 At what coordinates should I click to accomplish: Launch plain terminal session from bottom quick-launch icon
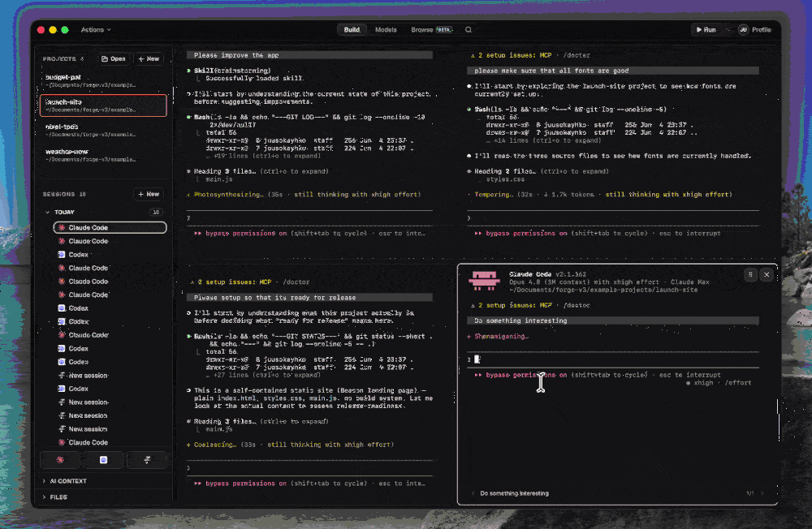(x=147, y=460)
